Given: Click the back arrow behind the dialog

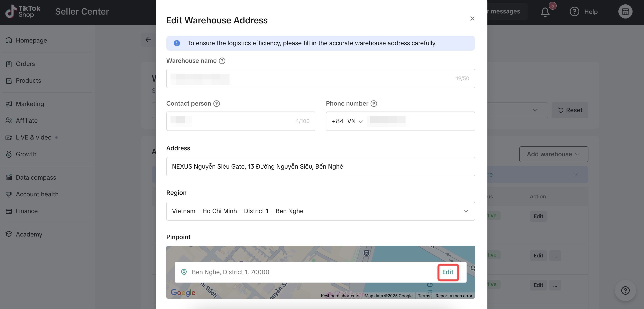Looking at the screenshot, I should [x=148, y=39].
